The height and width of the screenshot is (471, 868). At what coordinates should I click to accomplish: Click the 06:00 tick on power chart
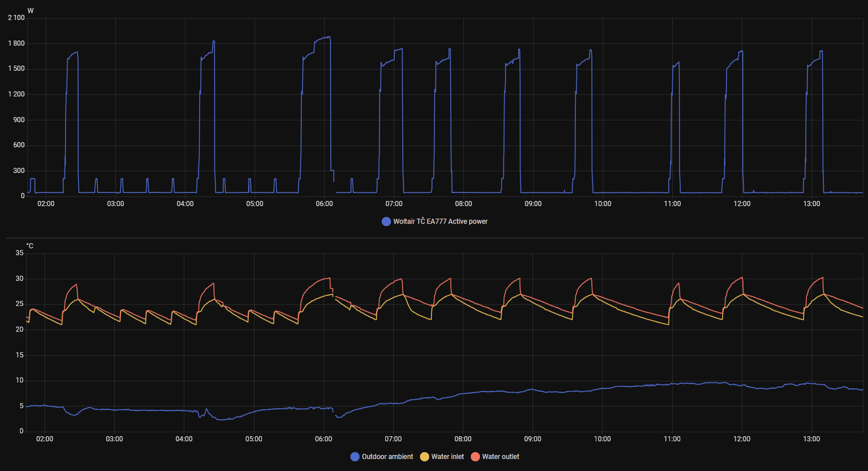click(324, 204)
